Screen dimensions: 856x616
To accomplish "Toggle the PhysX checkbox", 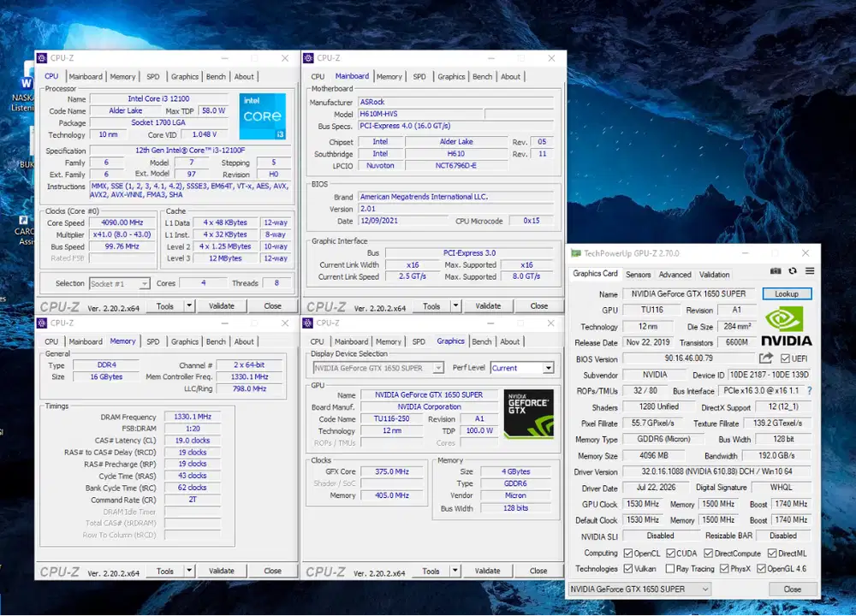I will [x=724, y=569].
